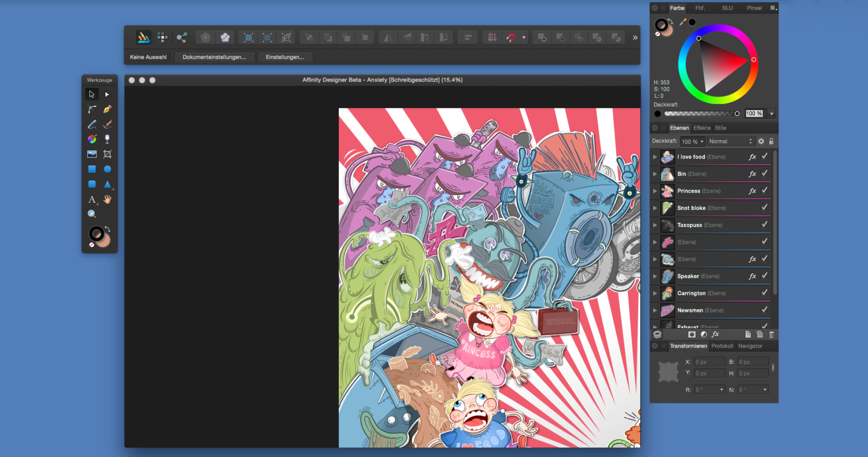Image resolution: width=868 pixels, height=457 pixels.
Task: Select the transform anchor point box
Action: click(x=668, y=372)
